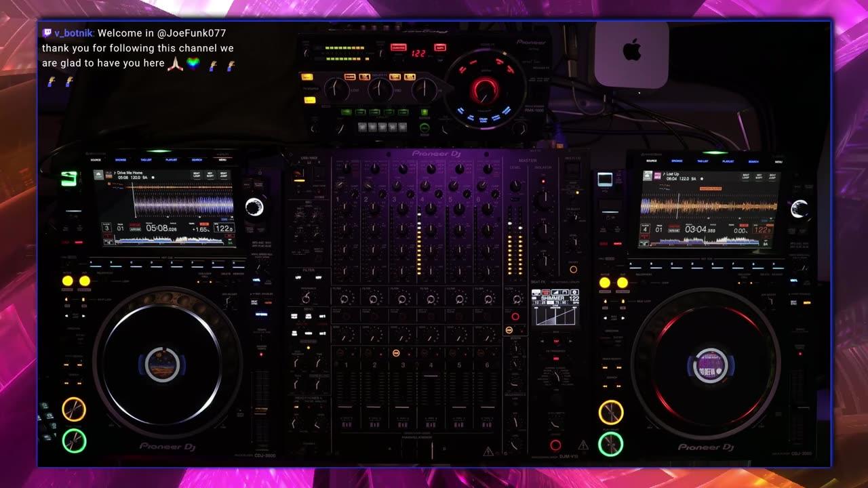868x488 pixels.
Task: Hit the orange CUE button on right CDJ
Action: (611, 412)
